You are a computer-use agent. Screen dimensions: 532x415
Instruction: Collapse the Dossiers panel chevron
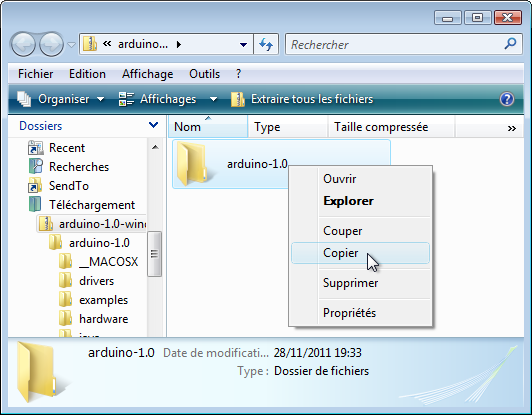point(153,125)
